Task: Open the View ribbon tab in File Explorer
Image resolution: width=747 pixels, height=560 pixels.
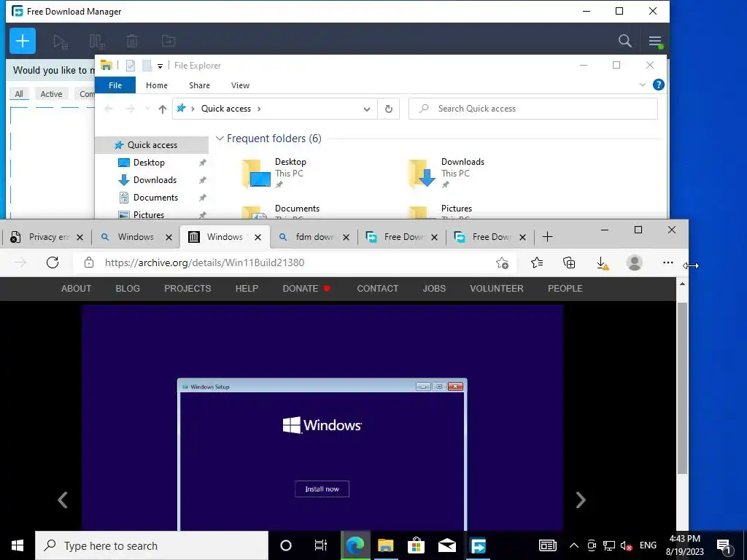Action: click(240, 85)
